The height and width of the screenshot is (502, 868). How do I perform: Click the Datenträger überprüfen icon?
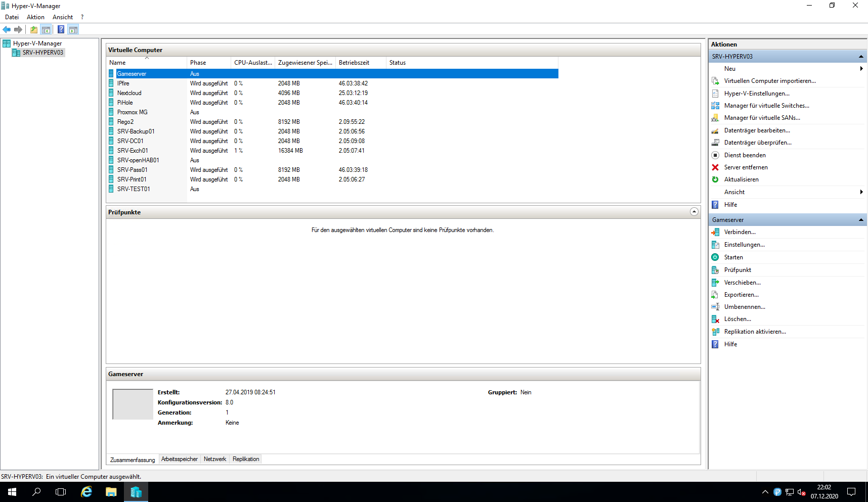pos(715,143)
